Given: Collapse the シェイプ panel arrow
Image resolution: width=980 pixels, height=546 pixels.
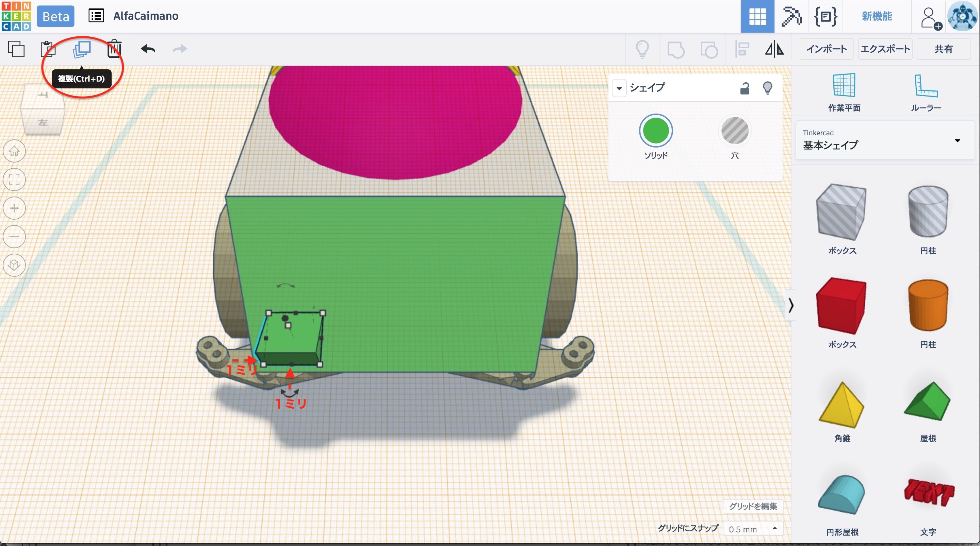Looking at the screenshot, I should click(x=619, y=89).
